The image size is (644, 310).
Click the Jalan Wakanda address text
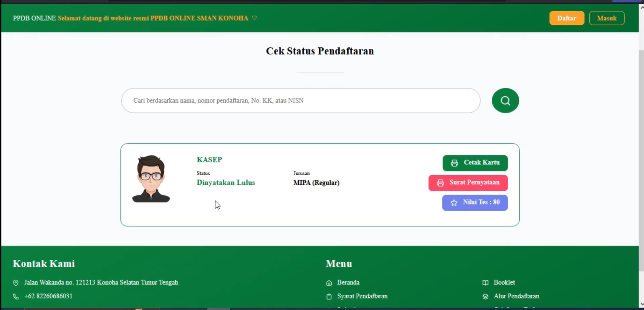click(x=101, y=282)
